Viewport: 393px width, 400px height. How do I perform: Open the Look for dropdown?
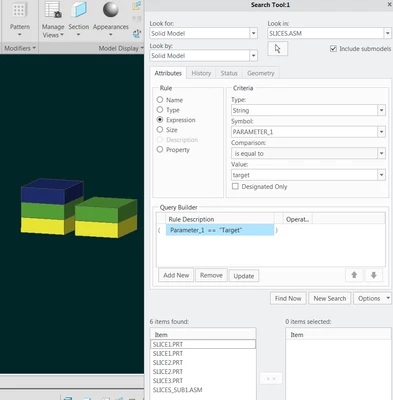253,33
